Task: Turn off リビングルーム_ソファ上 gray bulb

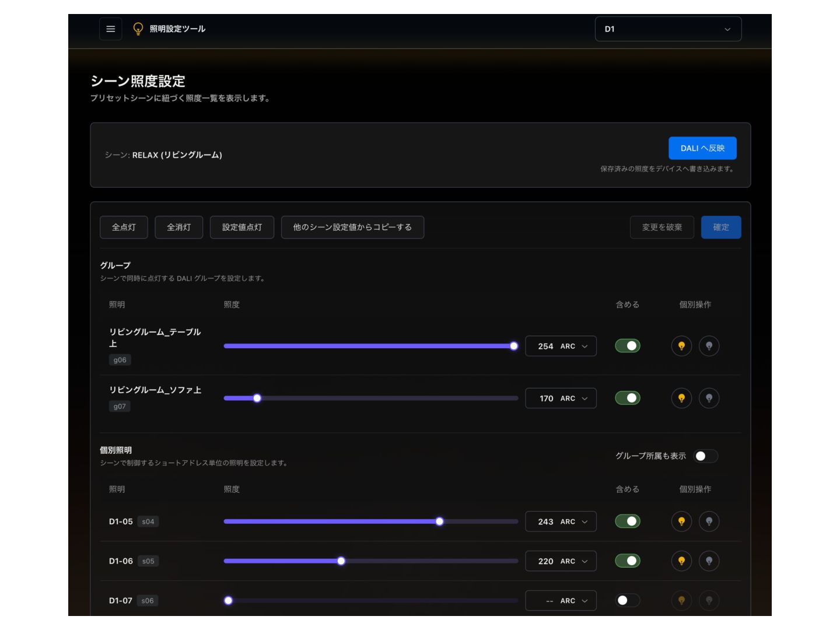Action: 709,398
